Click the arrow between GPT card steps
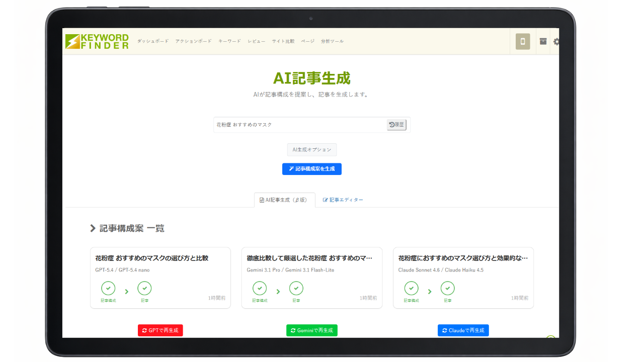This screenshot has width=644, height=362. [x=126, y=291]
